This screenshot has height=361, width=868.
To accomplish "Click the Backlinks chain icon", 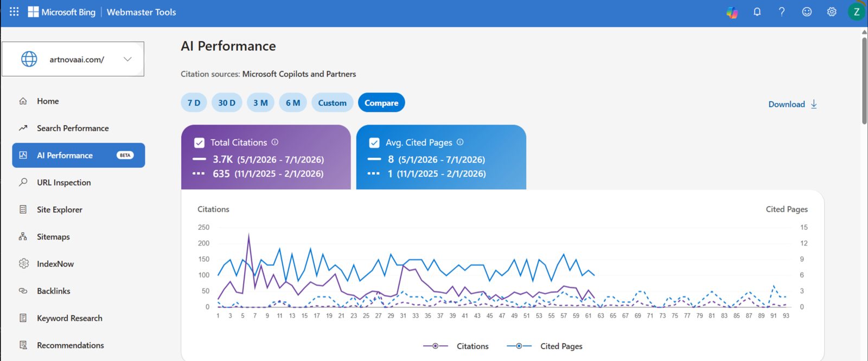I will 23,291.
